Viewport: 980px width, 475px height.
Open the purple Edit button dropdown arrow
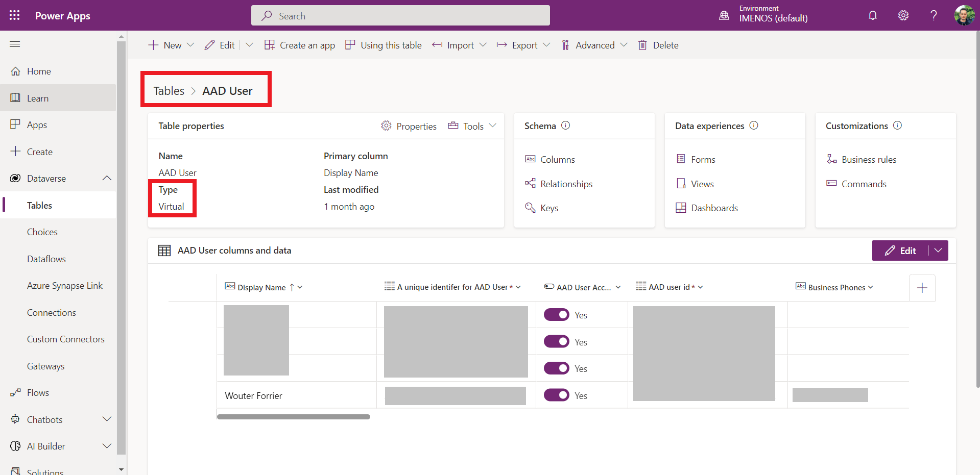point(938,251)
